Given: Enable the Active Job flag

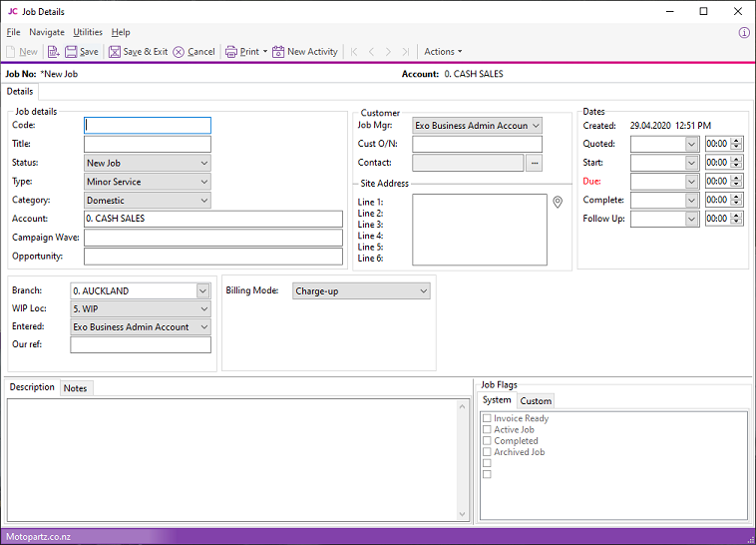Looking at the screenshot, I should [x=488, y=430].
